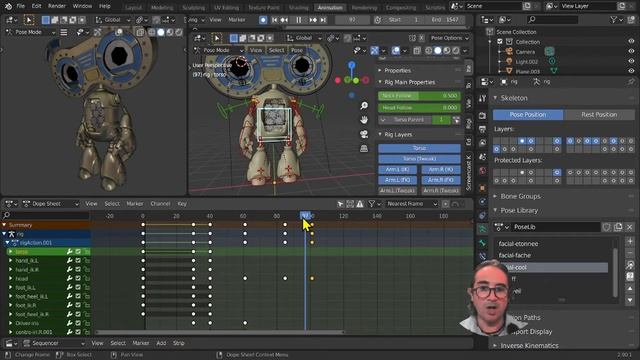Jump to the start frame of playback
Screen dimensions: 640x360
[x=274, y=20]
